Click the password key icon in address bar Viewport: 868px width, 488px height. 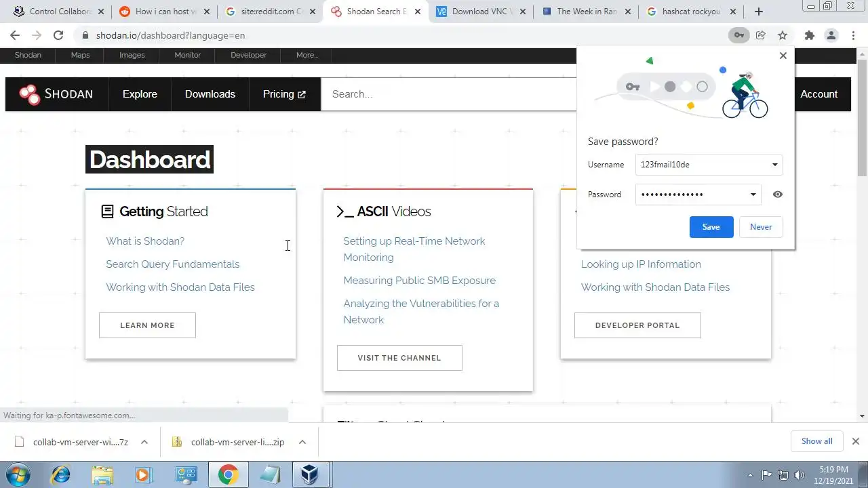(x=739, y=35)
